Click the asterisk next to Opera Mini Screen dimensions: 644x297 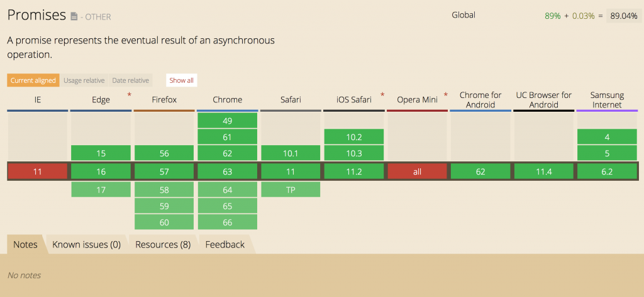446,95
